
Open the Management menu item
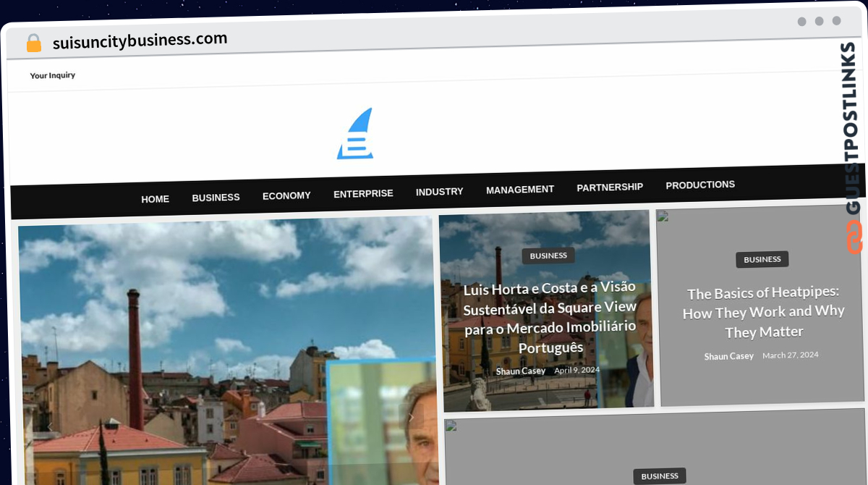coord(520,190)
